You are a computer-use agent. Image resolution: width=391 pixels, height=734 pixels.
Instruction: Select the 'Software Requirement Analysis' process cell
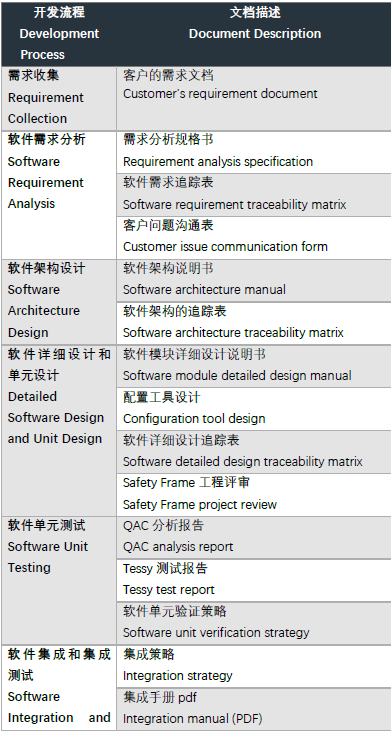pyautogui.click(x=59, y=195)
